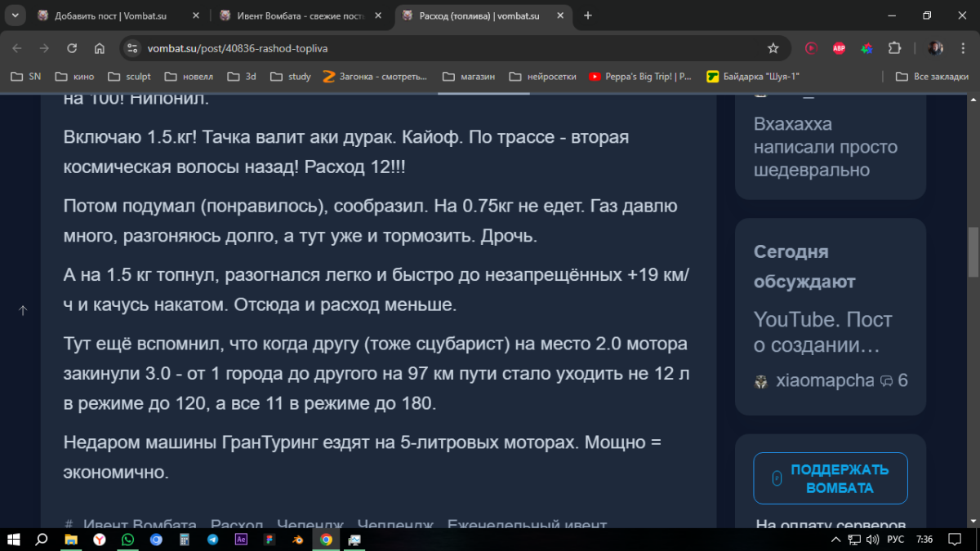Viewport: 980px width, 551px height.
Task: Open bookmark 'Peppa's Big Trip!'
Action: coord(640,77)
